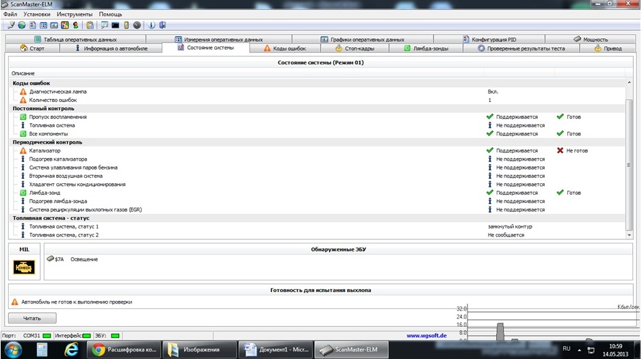Click the yellow check engine MIL icon
Viewport: 644px width, 359px height.
[24, 268]
